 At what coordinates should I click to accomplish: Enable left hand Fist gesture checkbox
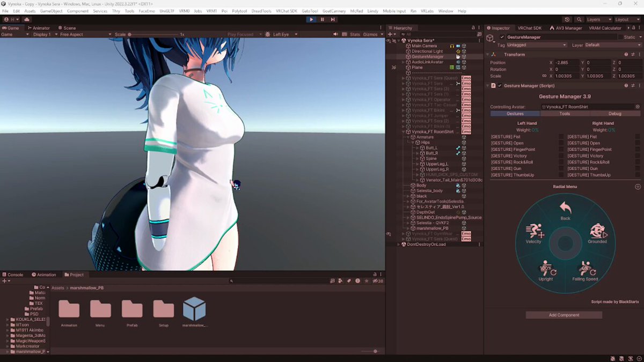(x=561, y=137)
